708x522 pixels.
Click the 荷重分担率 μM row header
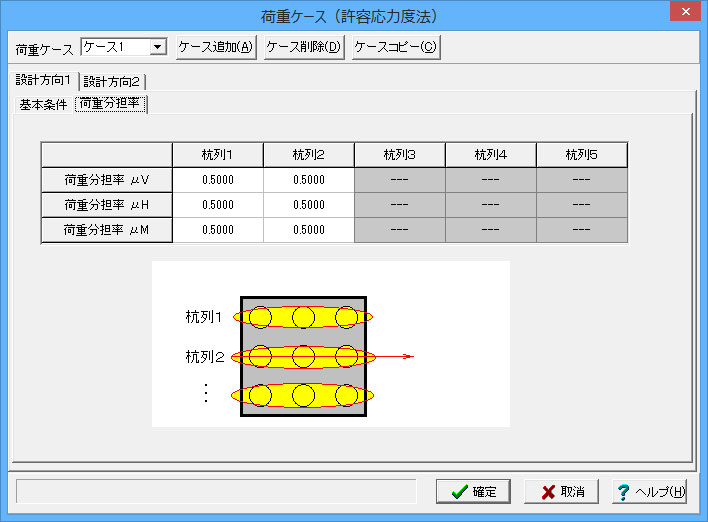click(x=107, y=230)
